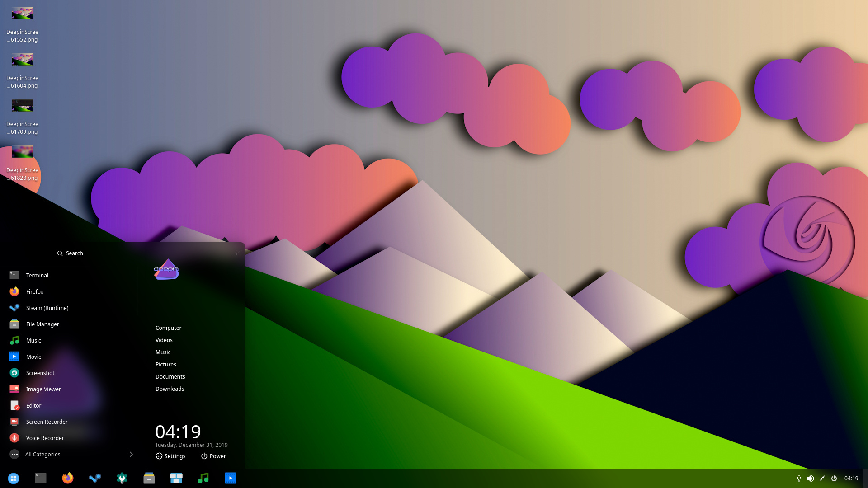Select desktop file DeepinScree...61828.png
Viewport: 868px width, 488px height.
(22, 163)
